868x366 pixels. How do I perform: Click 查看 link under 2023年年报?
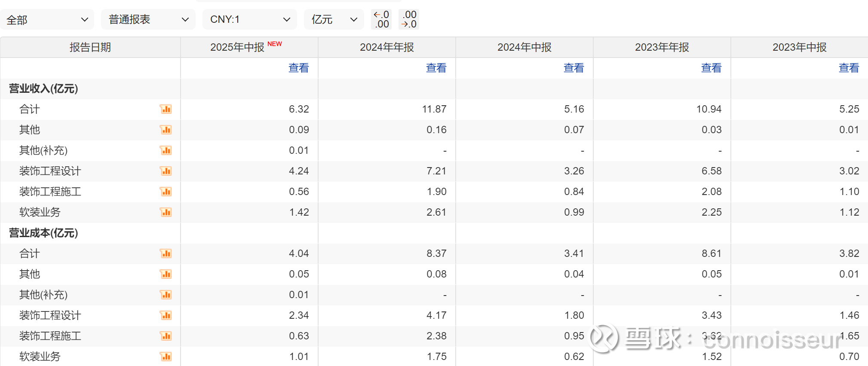(x=711, y=68)
